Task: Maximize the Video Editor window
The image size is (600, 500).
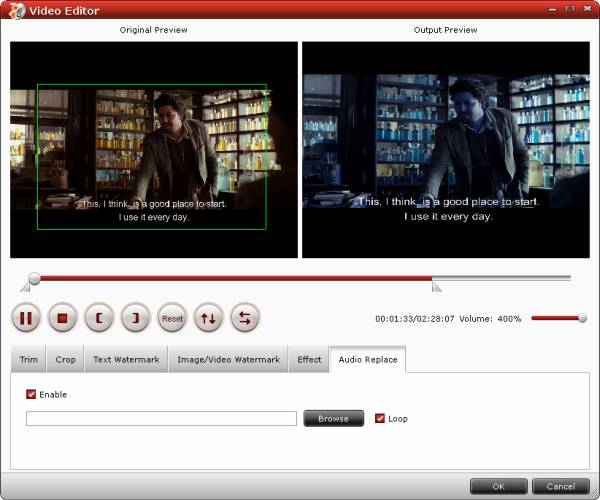Action: 570,8
